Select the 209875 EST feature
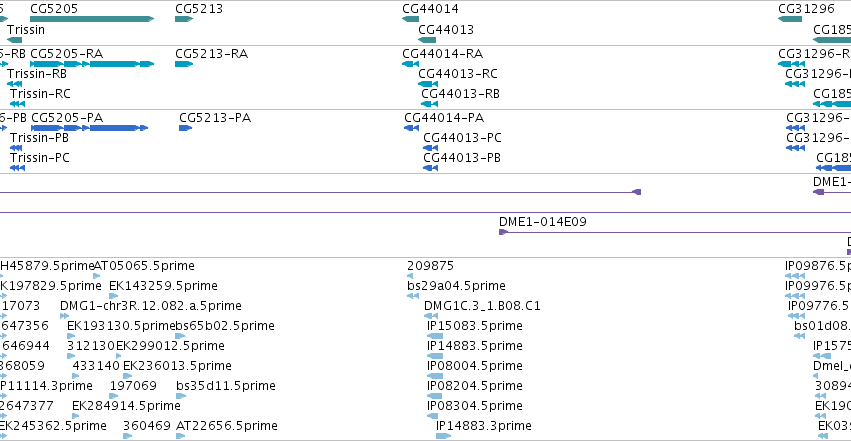Image resolution: width=851 pixels, height=441 pixels. click(x=410, y=276)
